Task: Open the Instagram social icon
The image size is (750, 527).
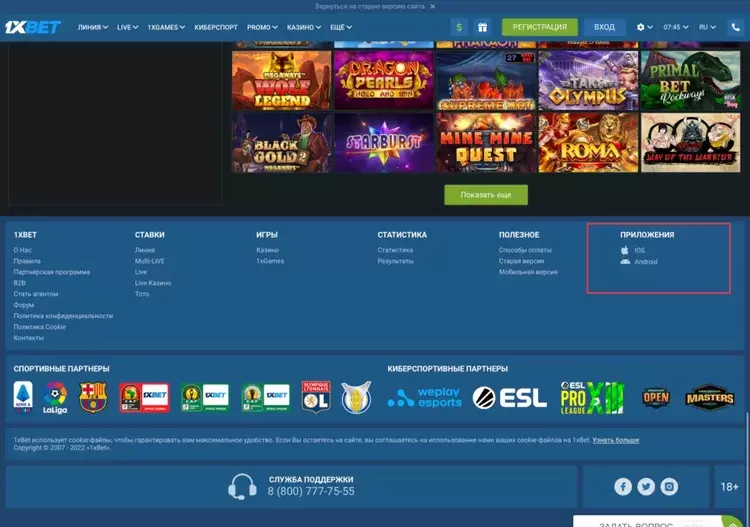Action: click(669, 487)
